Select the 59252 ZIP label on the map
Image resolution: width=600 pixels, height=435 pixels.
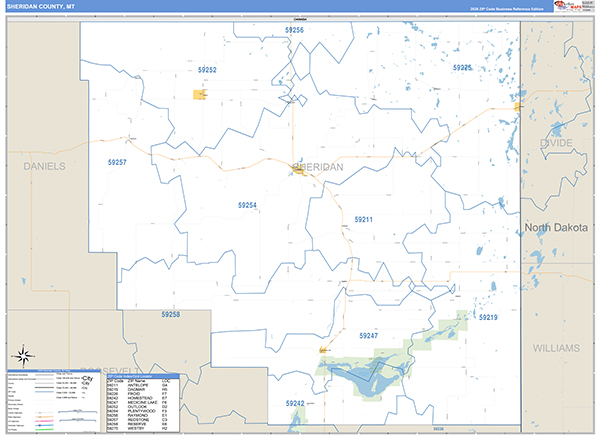pyautogui.click(x=207, y=70)
